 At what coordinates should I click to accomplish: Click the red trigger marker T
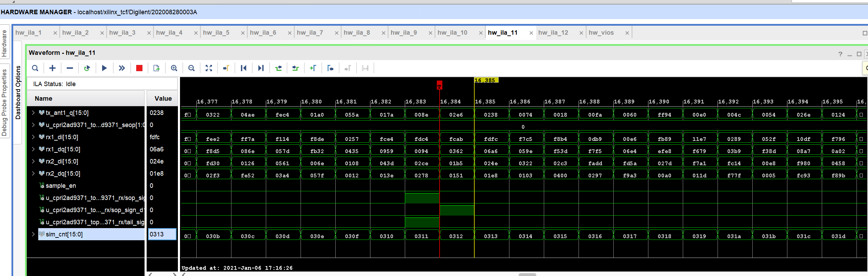click(440, 85)
